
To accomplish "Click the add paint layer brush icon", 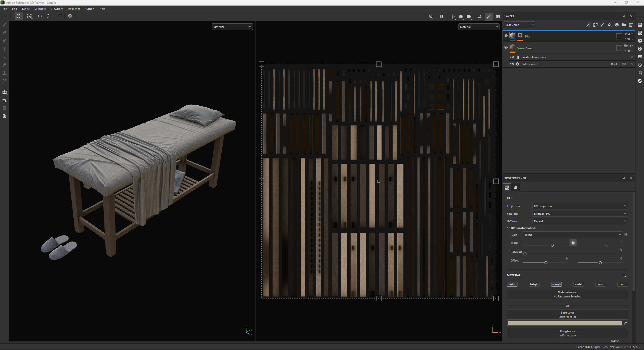I will coord(602,25).
